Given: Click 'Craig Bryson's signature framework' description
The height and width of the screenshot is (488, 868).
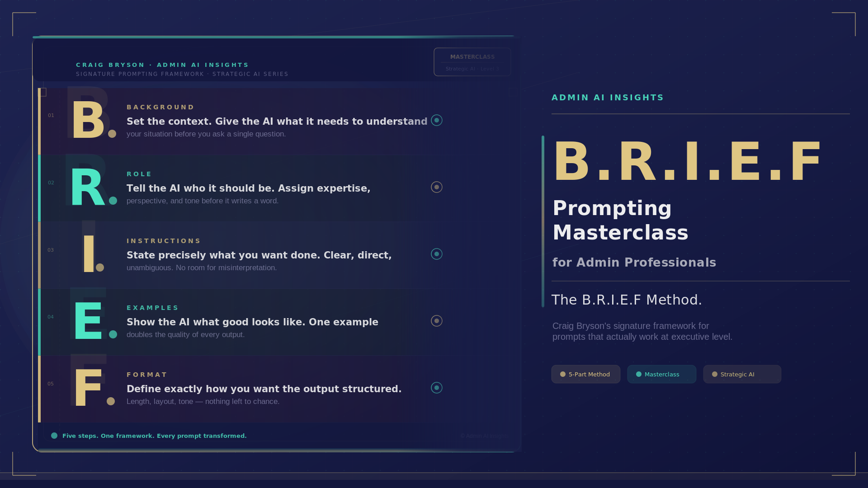Looking at the screenshot, I should pos(642,331).
